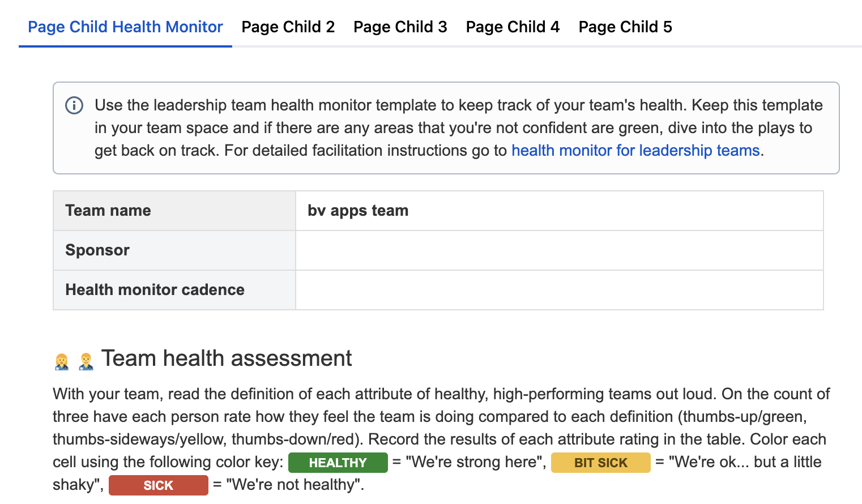Click the Team name header cell
Viewport: 862px width, 504px height.
(174, 211)
